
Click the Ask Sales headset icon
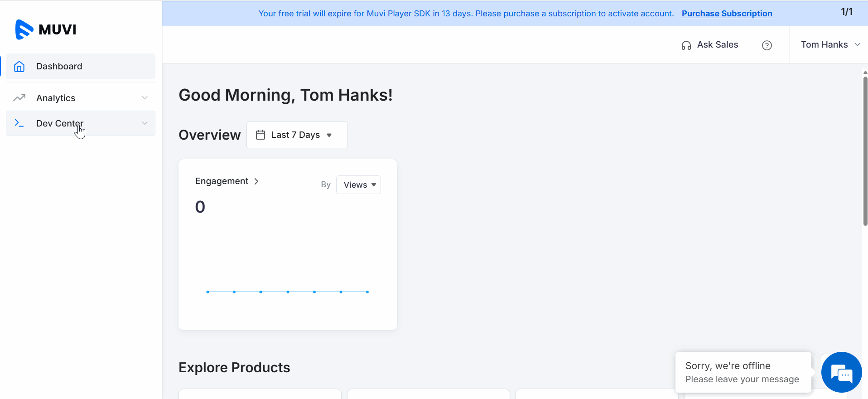pyautogui.click(x=686, y=45)
